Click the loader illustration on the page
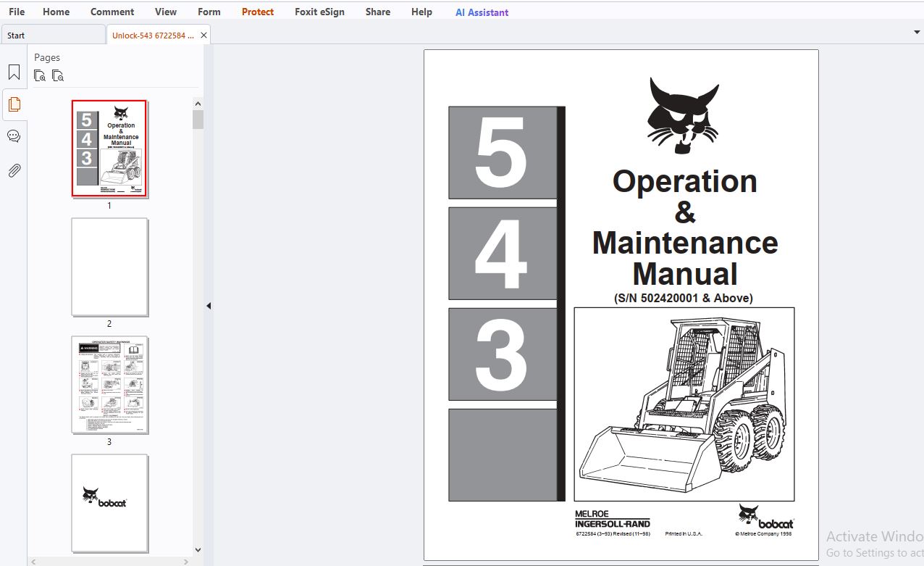The height and width of the screenshot is (566, 924). pos(684,404)
